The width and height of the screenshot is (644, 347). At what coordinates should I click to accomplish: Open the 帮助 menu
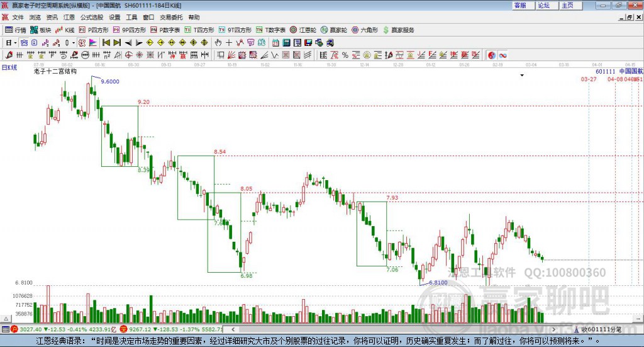pos(194,17)
